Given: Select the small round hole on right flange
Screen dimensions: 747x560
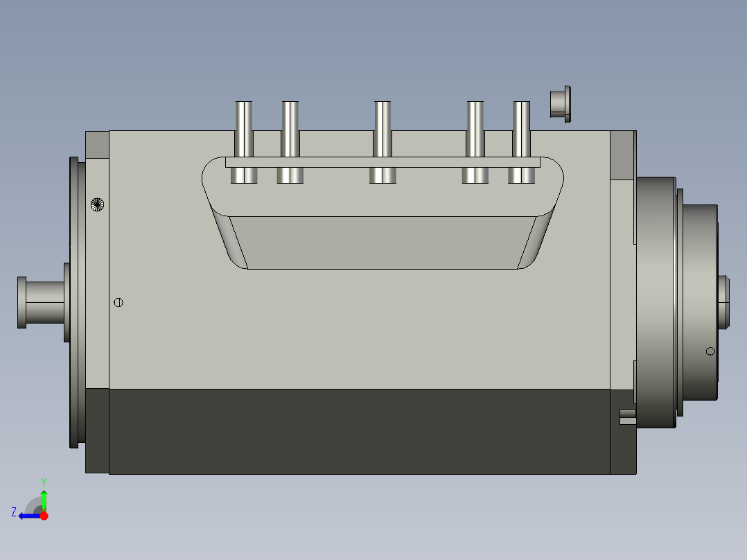Looking at the screenshot, I should coord(710,351).
